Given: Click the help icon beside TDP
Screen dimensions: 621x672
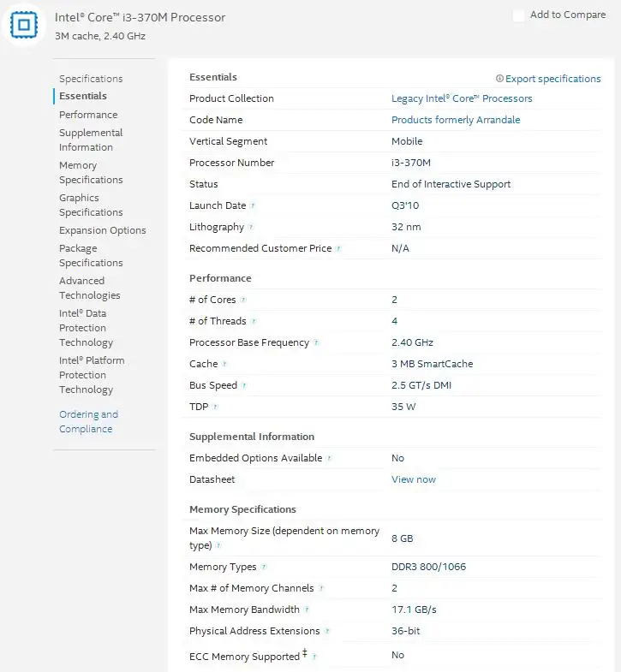Looking at the screenshot, I should pyautogui.click(x=215, y=407).
